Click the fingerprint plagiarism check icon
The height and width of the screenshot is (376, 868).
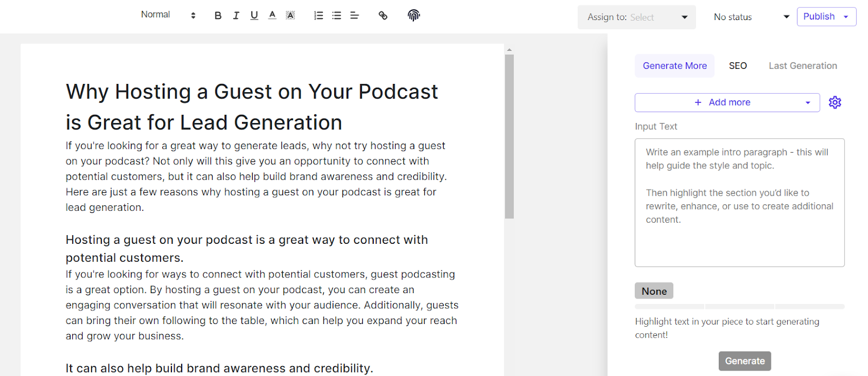tap(414, 16)
